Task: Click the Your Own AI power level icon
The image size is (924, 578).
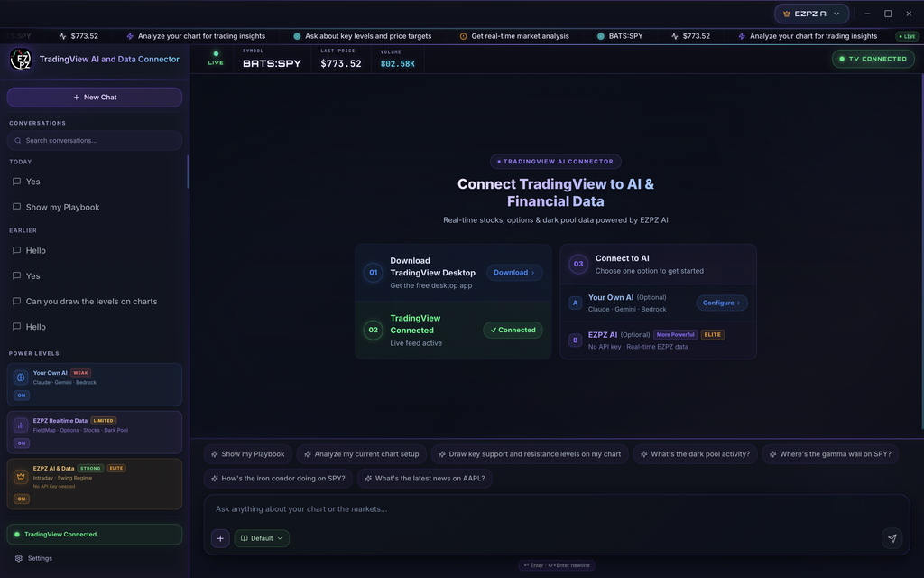Action: (21, 378)
